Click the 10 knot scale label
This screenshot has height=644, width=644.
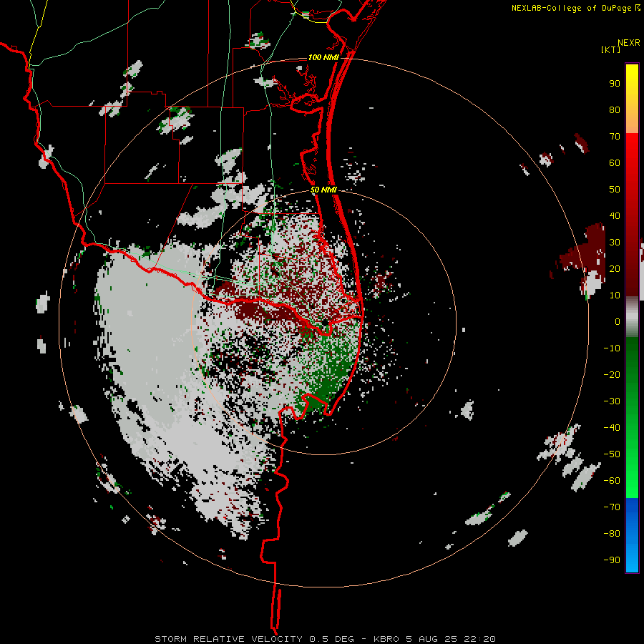(x=615, y=296)
